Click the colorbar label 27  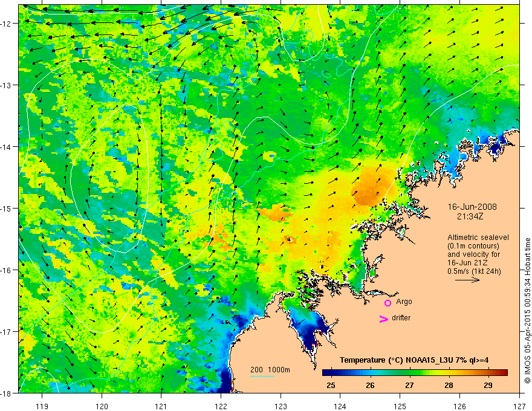(x=409, y=385)
